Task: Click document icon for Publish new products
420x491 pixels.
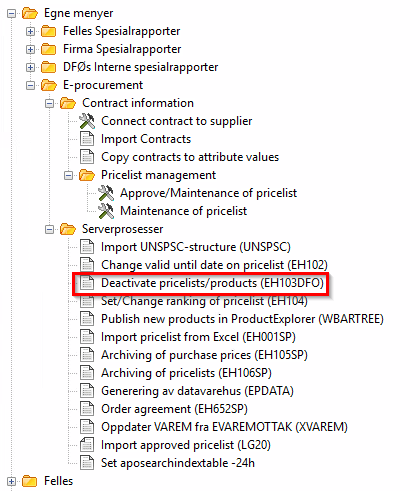Action: 87,319
